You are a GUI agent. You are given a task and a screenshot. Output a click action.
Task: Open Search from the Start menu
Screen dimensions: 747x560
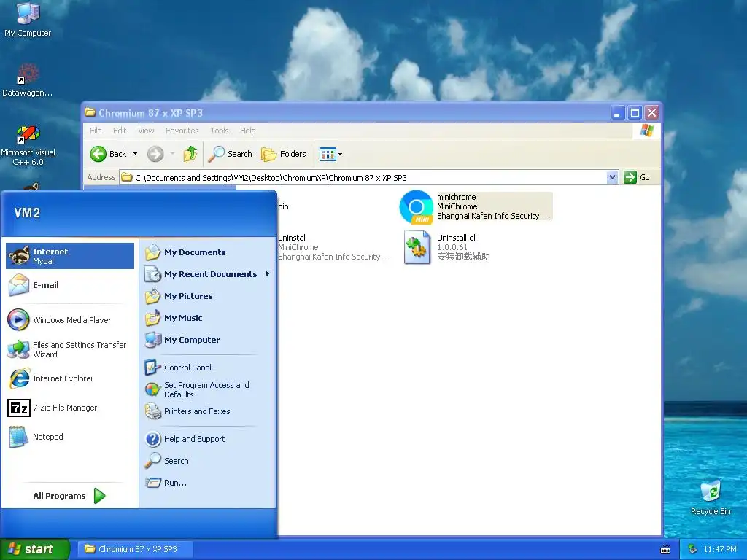(207, 461)
